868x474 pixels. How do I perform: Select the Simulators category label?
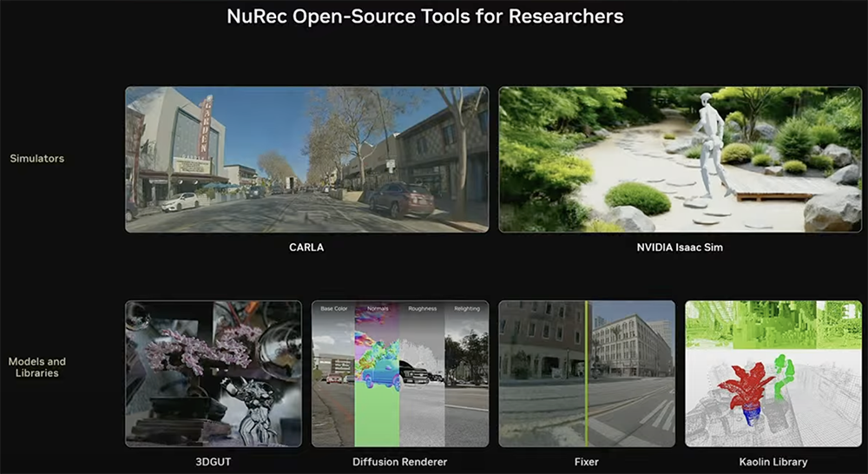pos(37,159)
